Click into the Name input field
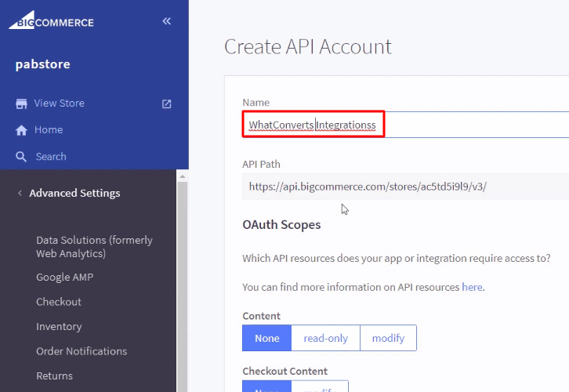 click(x=405, y=125)
